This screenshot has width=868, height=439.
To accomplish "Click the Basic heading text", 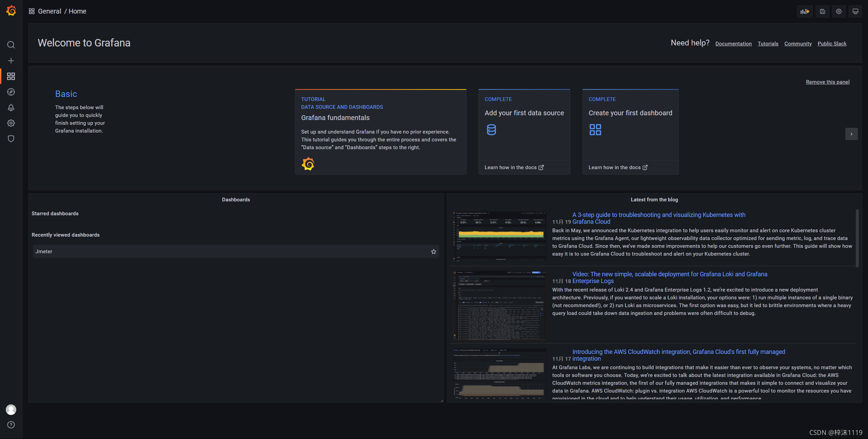I will [66, 94].
